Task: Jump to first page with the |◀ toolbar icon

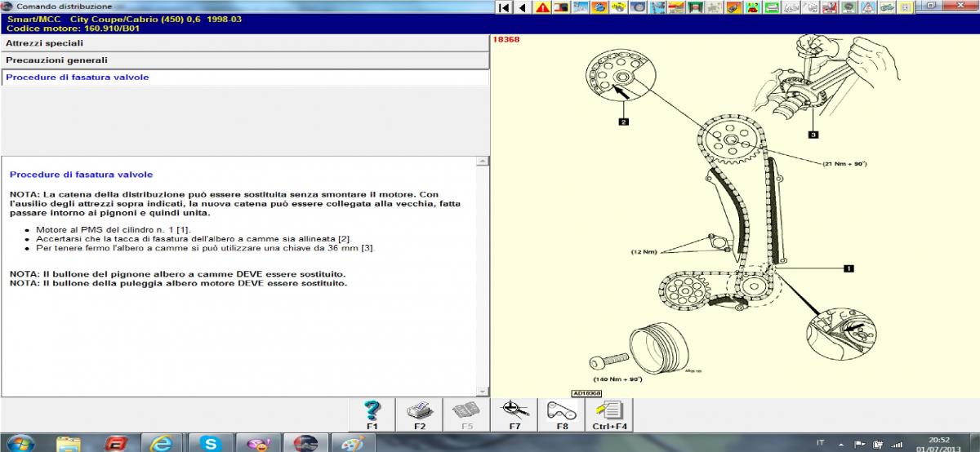Action: click(504, 7)
